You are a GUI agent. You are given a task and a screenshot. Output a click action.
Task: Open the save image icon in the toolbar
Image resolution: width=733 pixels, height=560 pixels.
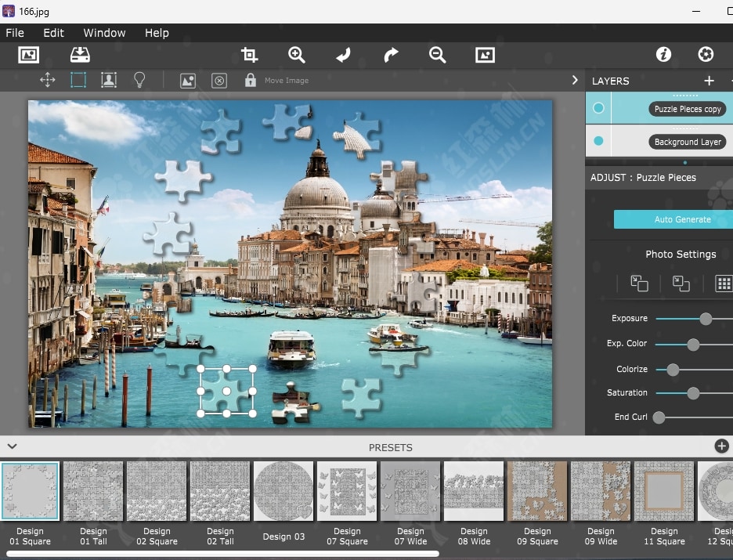click(80, 55)
